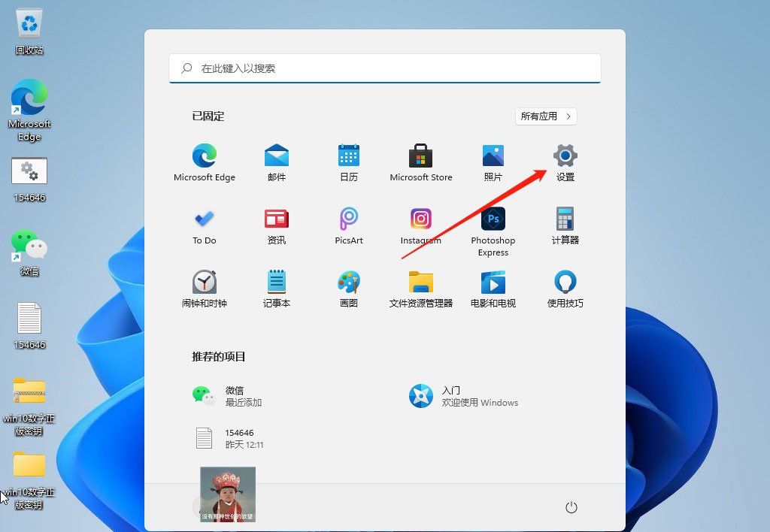Click the 在此键入以搜索 search box

pos(385,68)
